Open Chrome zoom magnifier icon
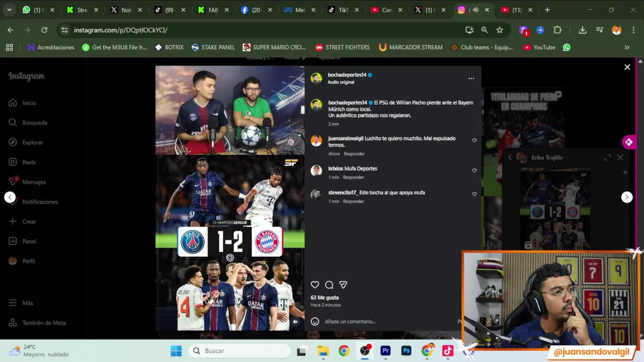The width and height of the screenshot is (644, 362). click(485, 30)
